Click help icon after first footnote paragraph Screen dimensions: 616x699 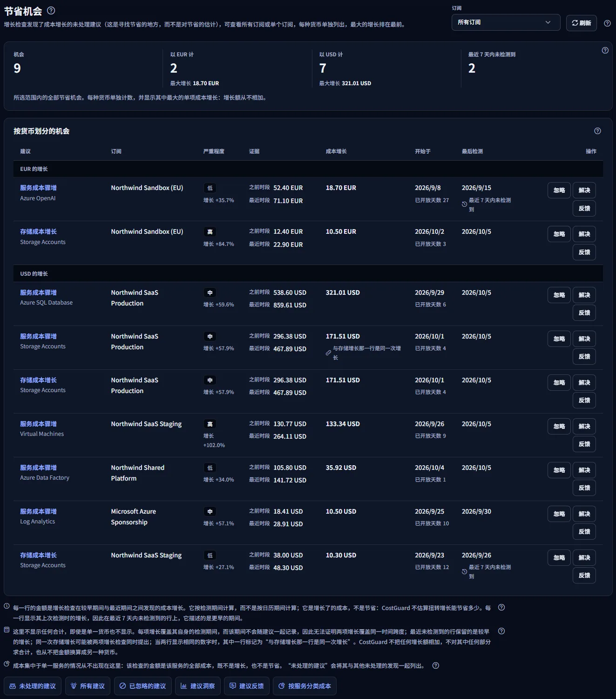(x=501, y=608)
